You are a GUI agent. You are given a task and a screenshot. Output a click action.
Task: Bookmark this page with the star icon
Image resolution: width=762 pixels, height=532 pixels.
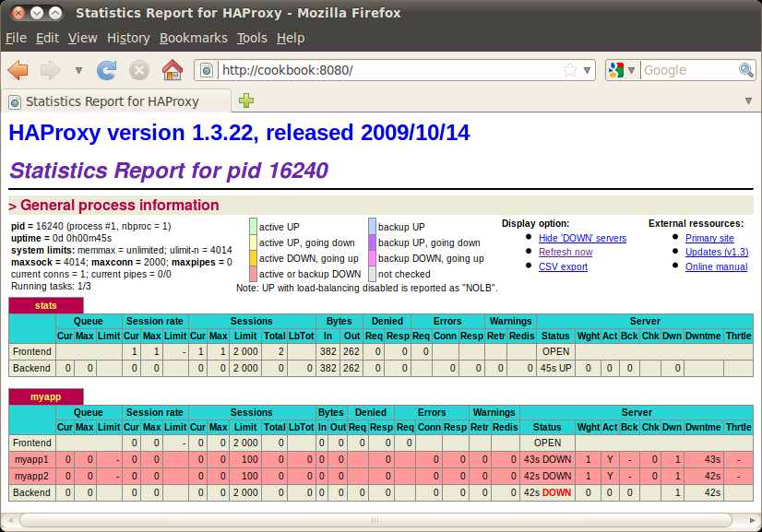point(570,70)
